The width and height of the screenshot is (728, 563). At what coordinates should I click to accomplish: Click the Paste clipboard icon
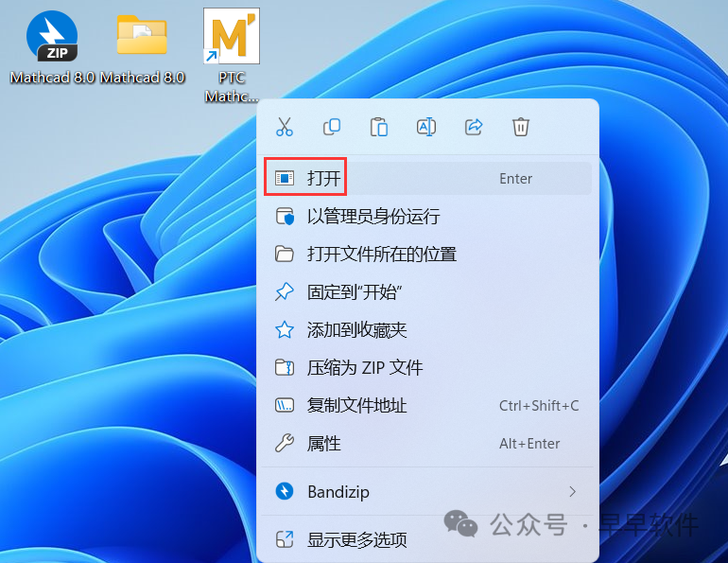click(379, 127)
